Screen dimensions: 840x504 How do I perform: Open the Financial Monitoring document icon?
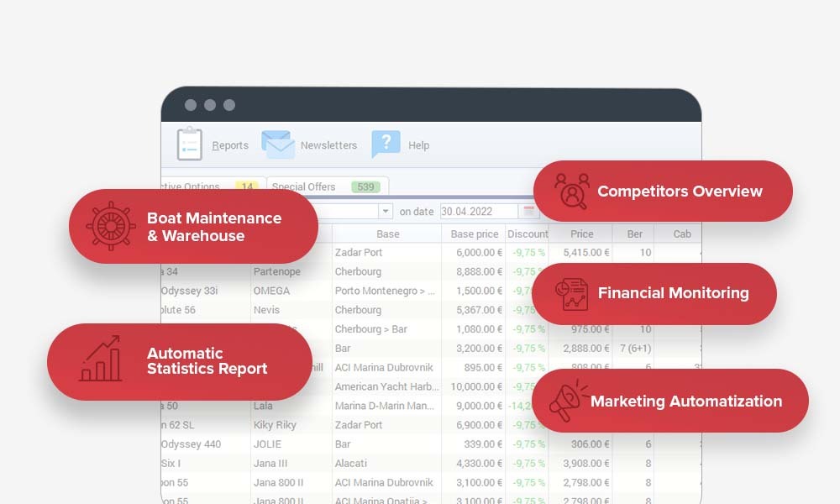pos(570,293)
